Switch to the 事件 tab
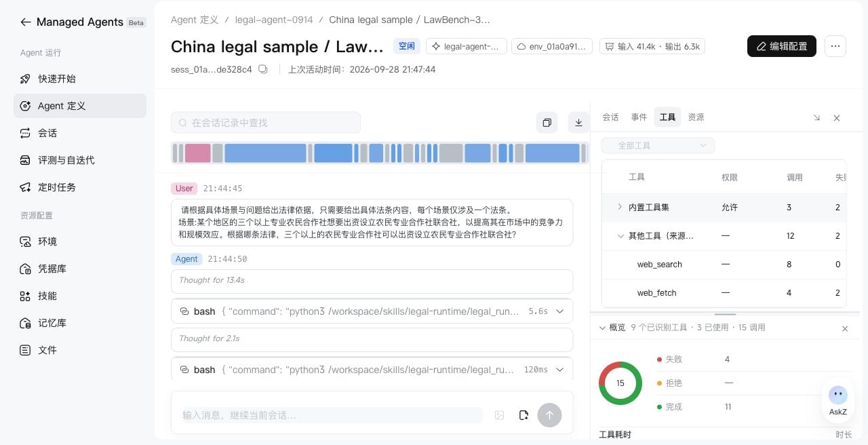868x445 pixels. coord(639,117)
